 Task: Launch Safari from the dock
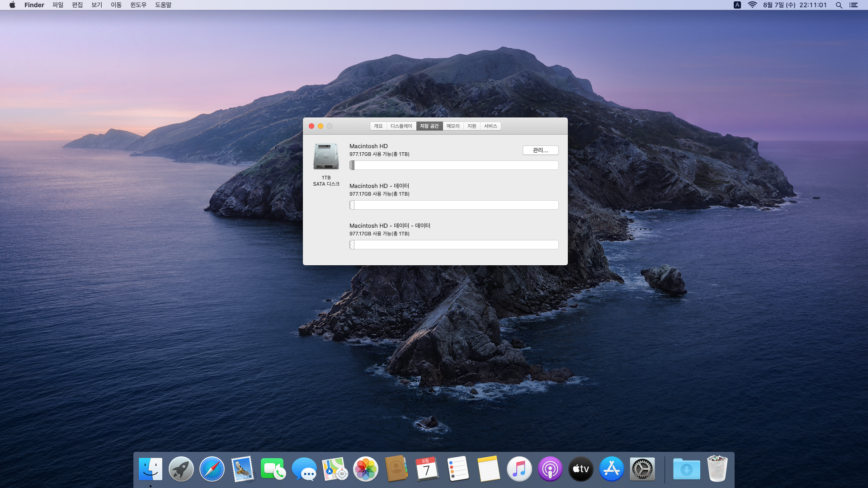click(x=212, y=469)
